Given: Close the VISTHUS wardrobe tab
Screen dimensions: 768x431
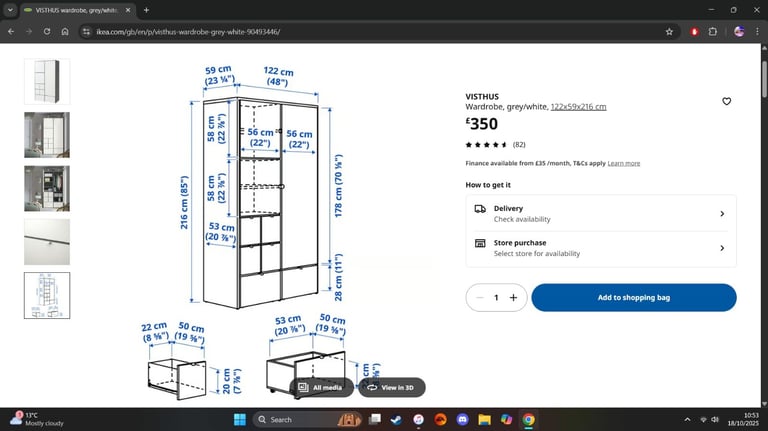Looking at the screenshot, I should (x=128, y=10).
